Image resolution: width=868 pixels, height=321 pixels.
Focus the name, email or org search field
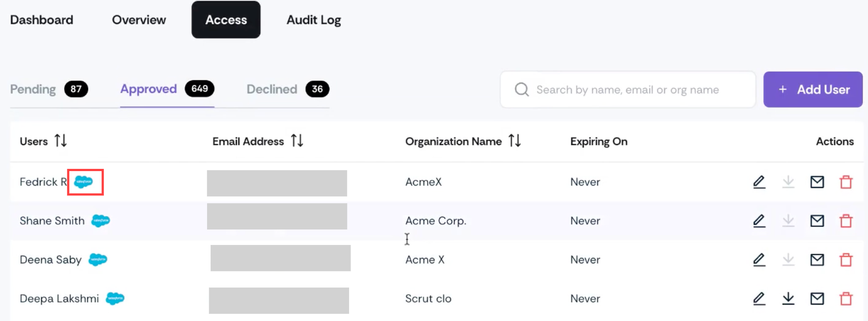(x=628, y=89)
